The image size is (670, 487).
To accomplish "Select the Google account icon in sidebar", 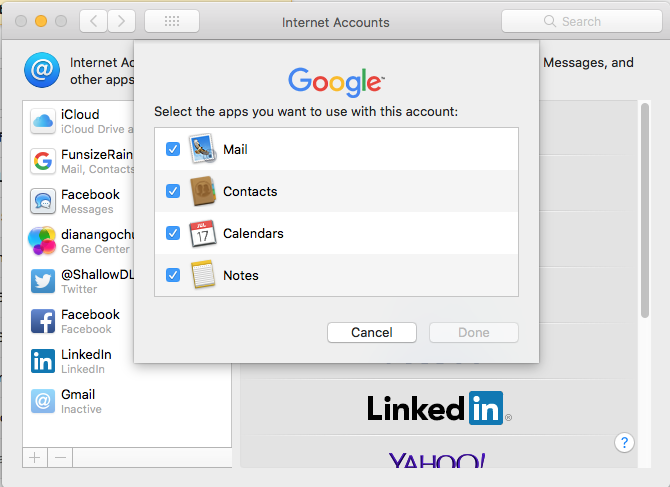I will (43, 161).
